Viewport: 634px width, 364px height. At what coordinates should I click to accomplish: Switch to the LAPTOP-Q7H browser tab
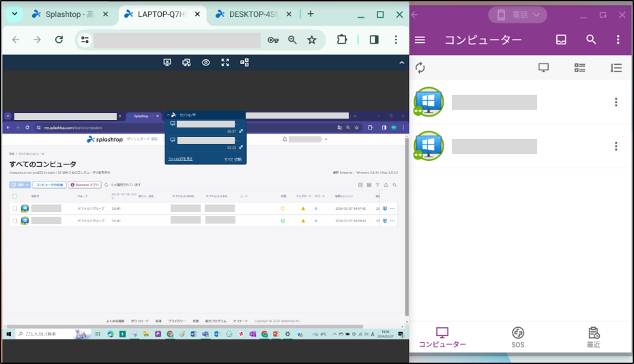tap(162, 14)
